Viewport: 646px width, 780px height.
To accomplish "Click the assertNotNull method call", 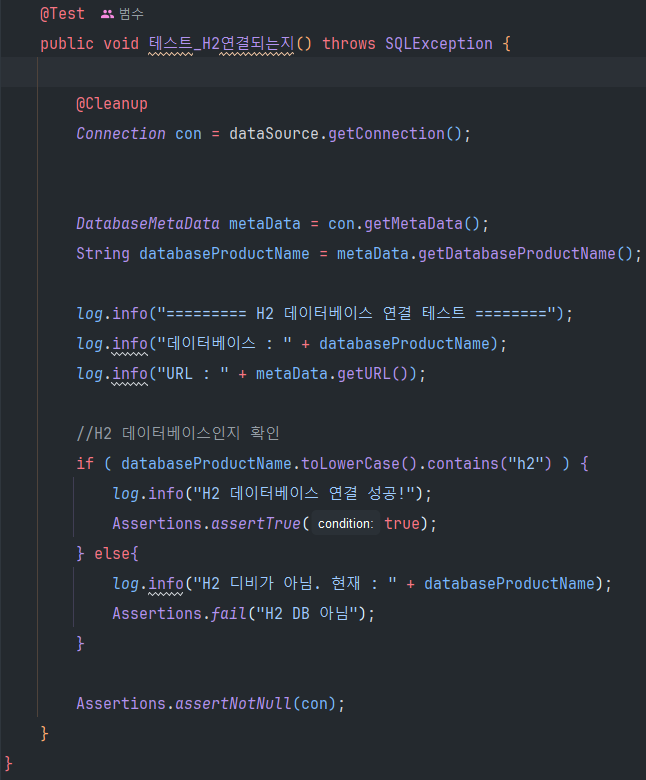I will 233,704.
